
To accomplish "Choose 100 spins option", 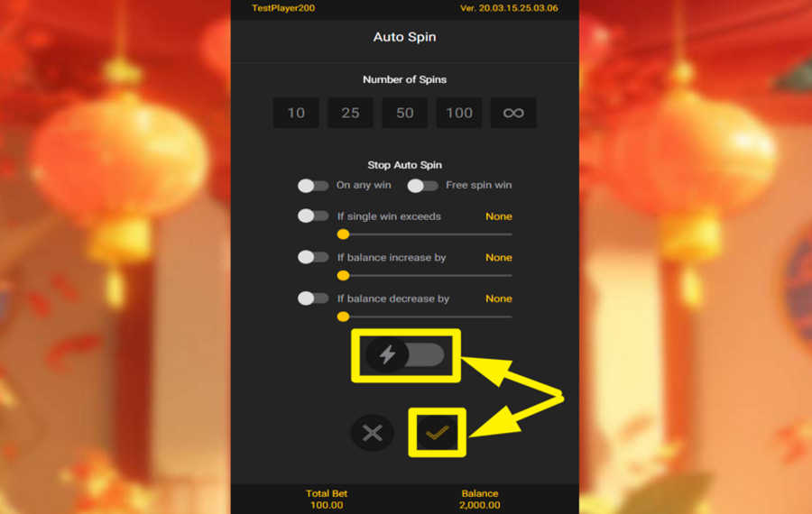I will (459, 113).
